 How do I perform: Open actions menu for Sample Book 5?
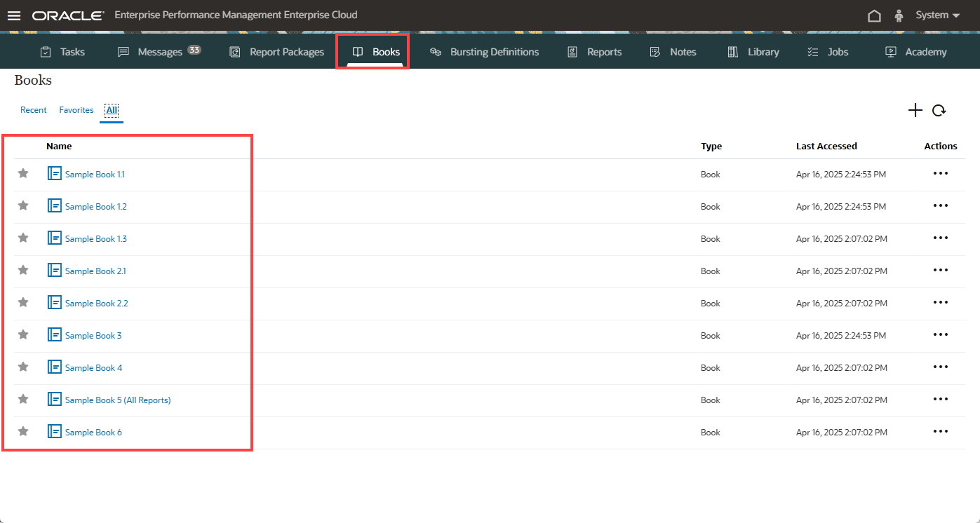(x=941, y=400)
